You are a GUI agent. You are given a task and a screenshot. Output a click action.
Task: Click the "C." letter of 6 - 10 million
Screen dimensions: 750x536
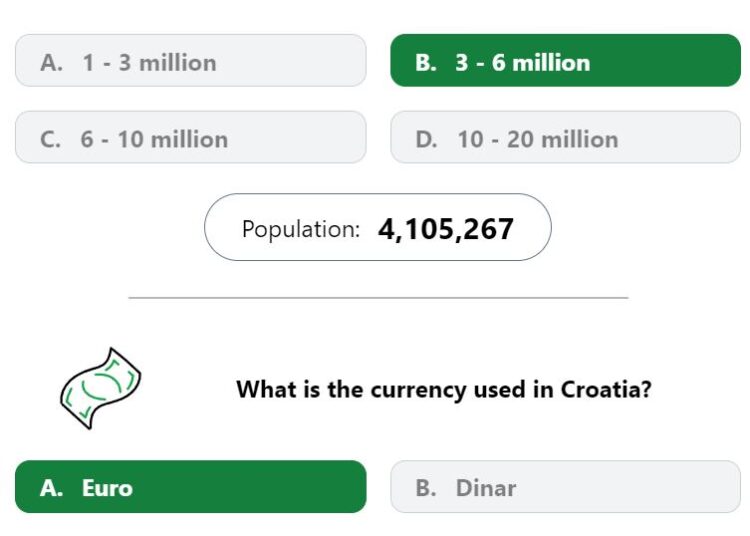pyautogui.click(x=50, y=140)
